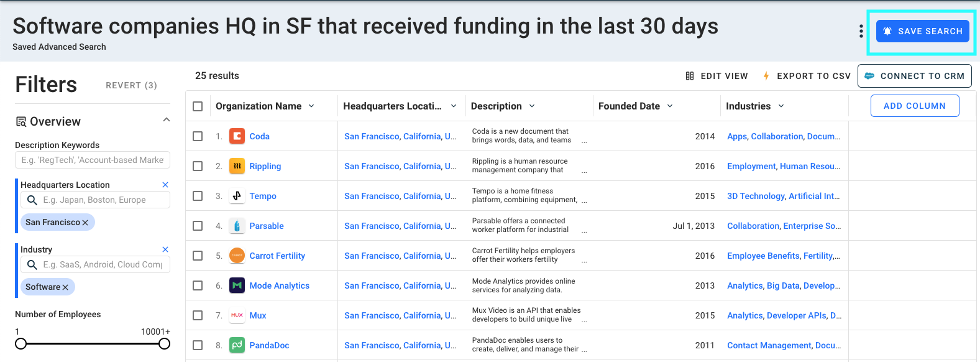
Task: Check the box for the Coda row
Action: pos(198,136)
